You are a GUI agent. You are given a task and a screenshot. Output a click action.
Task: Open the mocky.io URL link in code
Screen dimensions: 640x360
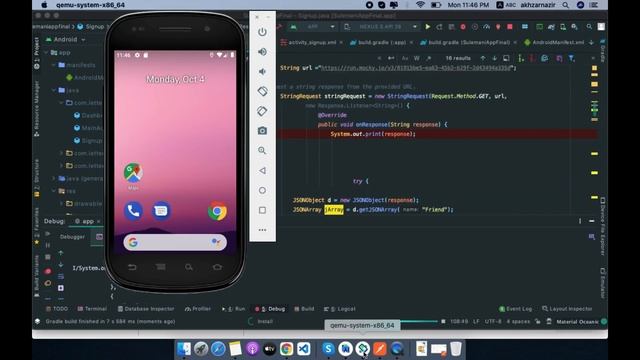pos(416,68)
